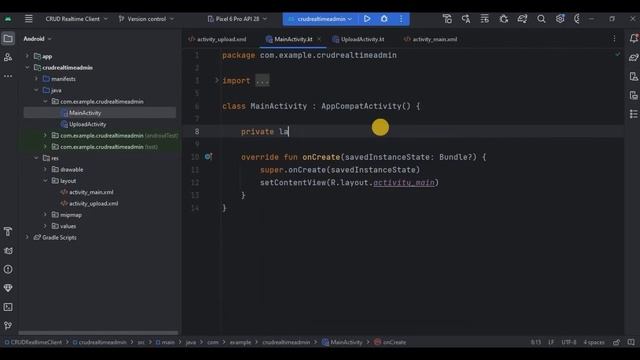Open IDE settings gear icon
The width and height of the screenshot is (640, 360).
pyautogui.click(x=560, y=19)
